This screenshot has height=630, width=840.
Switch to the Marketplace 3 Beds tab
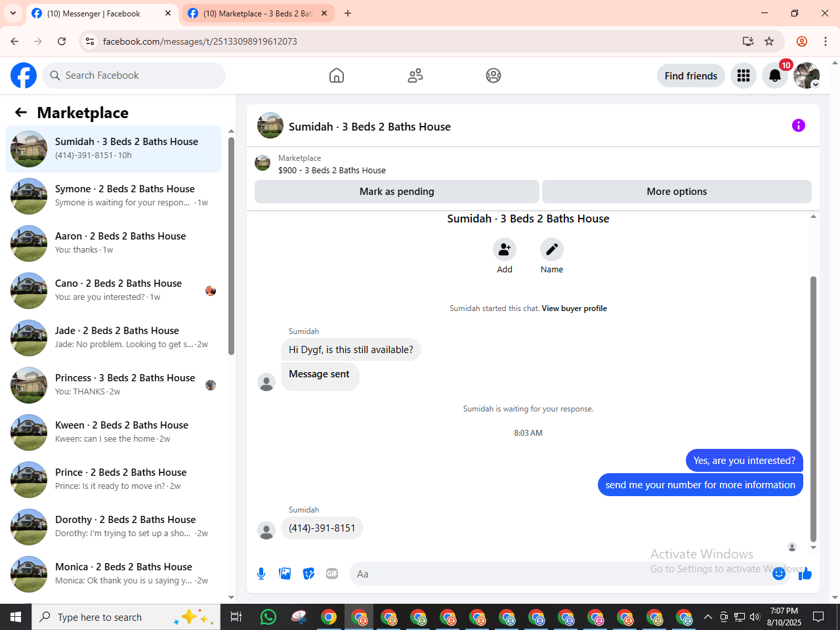click(x=257, y=13)
